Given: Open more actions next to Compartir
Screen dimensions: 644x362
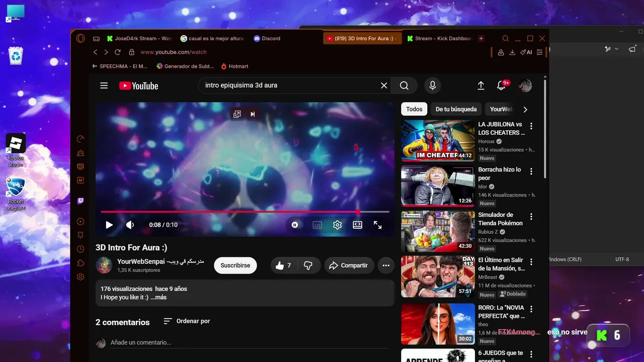Looking at the screenshot, I should click(386, 265).
